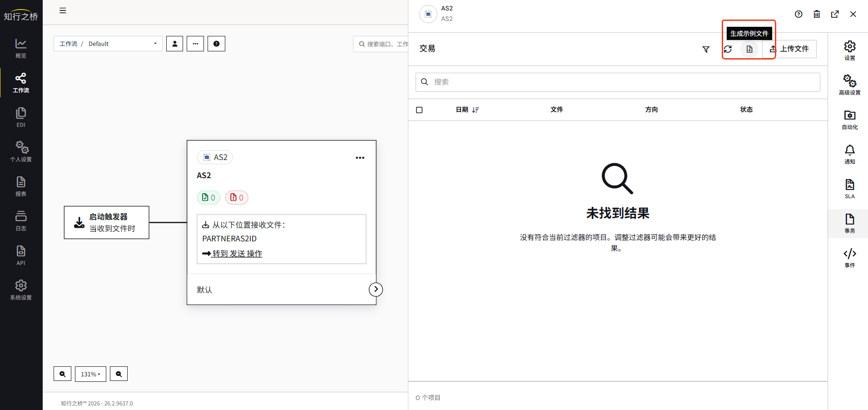
Task: Switch to the 设置 tab
Action: point(850,50)
